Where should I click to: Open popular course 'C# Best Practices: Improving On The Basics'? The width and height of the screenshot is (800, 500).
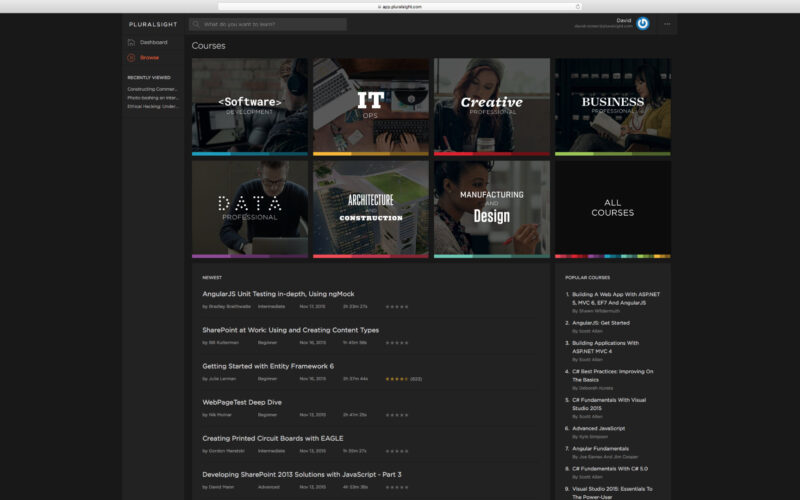612,376
